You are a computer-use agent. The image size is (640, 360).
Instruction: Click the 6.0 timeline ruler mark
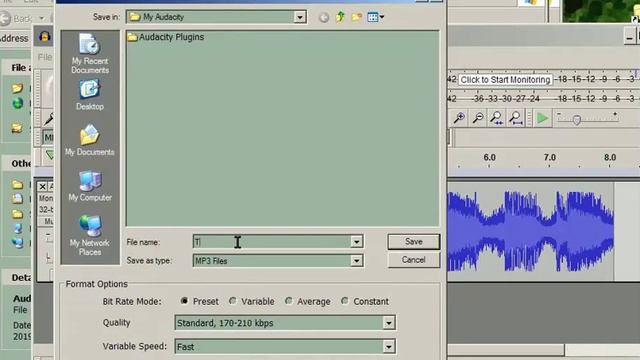point(489,158)
